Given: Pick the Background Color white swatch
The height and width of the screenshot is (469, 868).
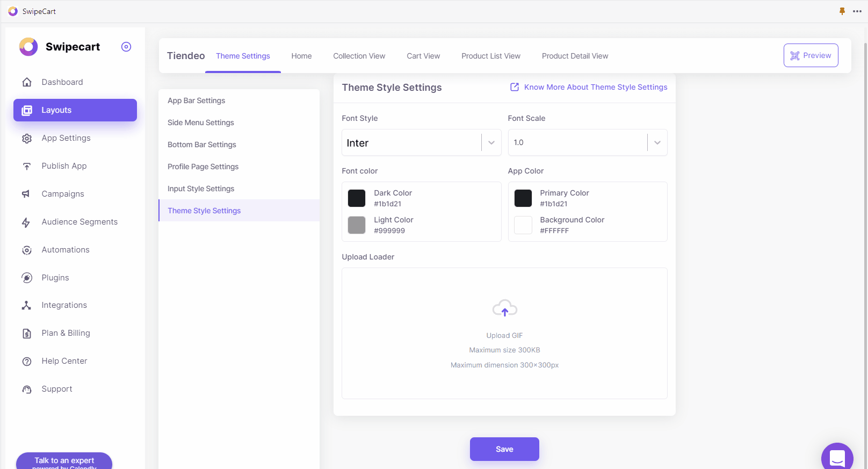Looking at the screenshot, I should (523, 225).
